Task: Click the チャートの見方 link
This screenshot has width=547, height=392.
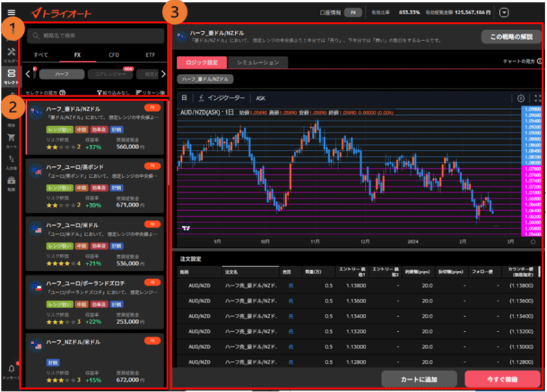Action: click(x=519, y=61)
